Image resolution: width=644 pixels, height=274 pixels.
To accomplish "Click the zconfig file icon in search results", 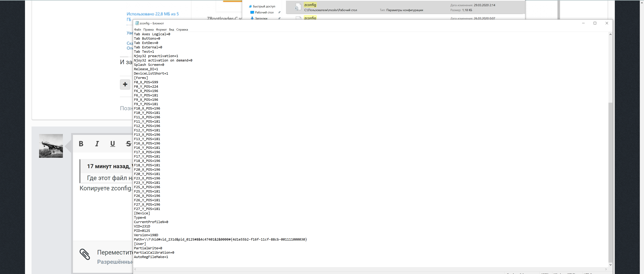I will (298, 7).
